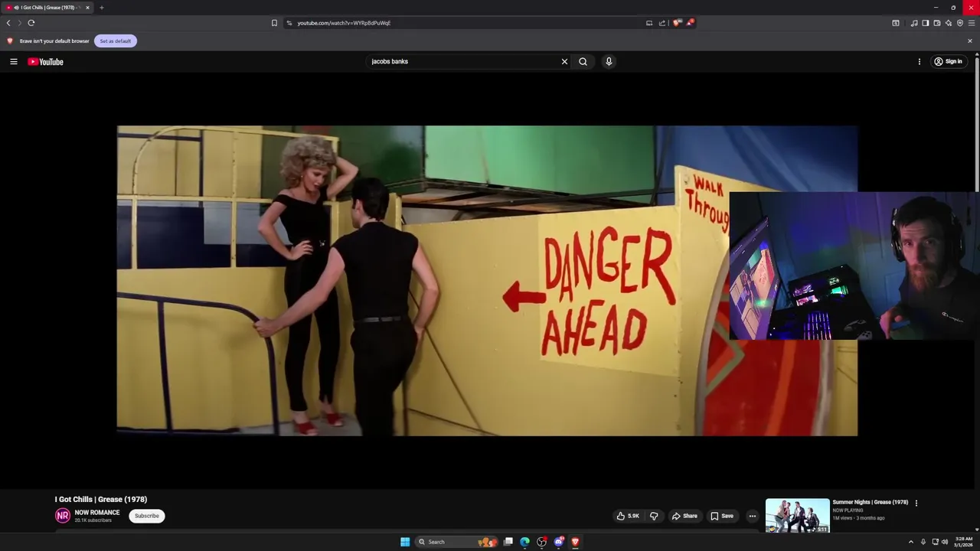Open options for Summer Nights recommendation
This screenshot has width=980, height=551.
[916, 503]
